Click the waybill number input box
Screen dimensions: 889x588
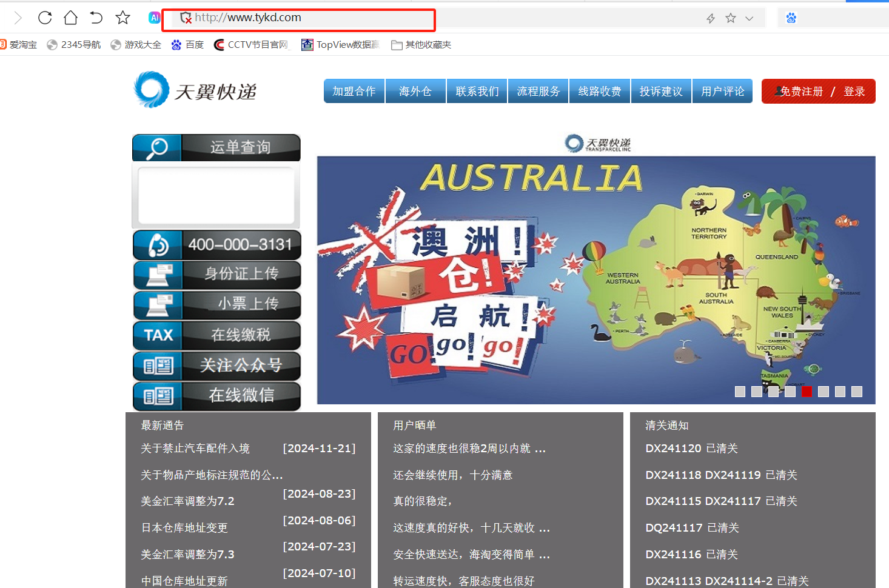[x=216, y=196]
